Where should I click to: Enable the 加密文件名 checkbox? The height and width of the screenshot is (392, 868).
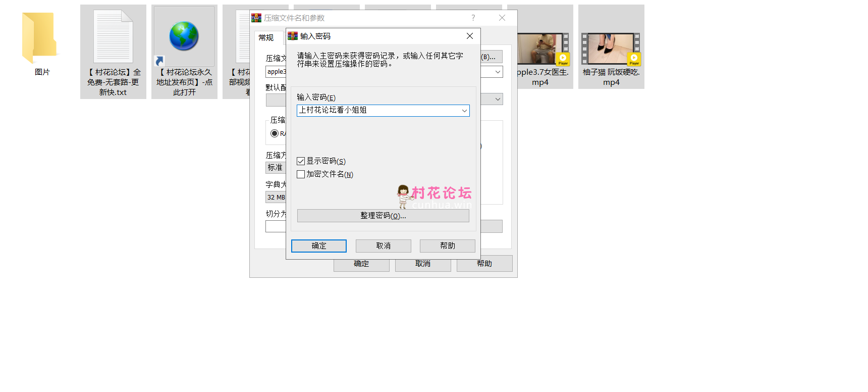[x=301, y=174]
